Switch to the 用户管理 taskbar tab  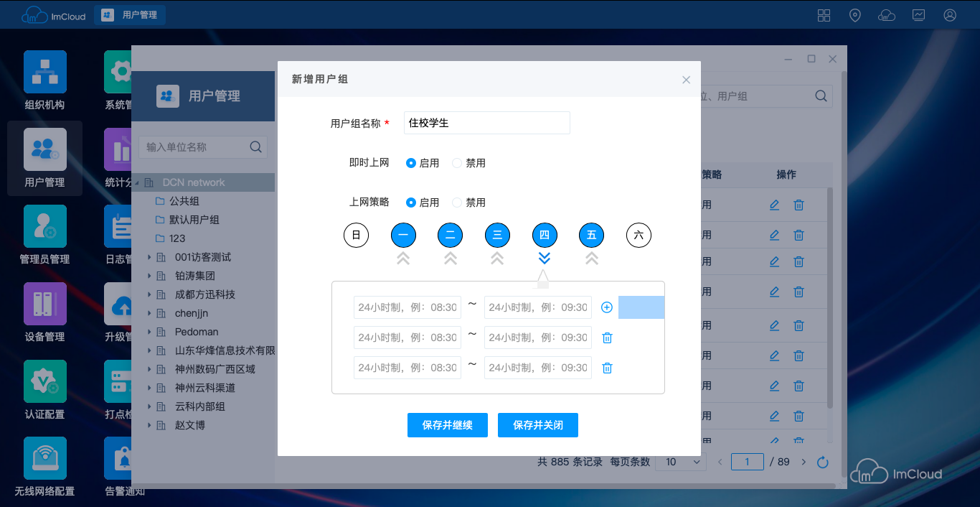(130, 15)
